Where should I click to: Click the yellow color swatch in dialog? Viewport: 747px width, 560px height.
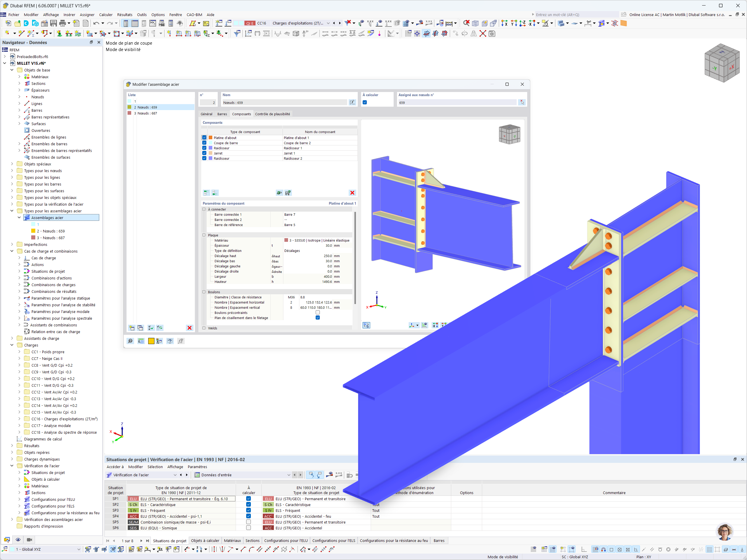[151, 341]
